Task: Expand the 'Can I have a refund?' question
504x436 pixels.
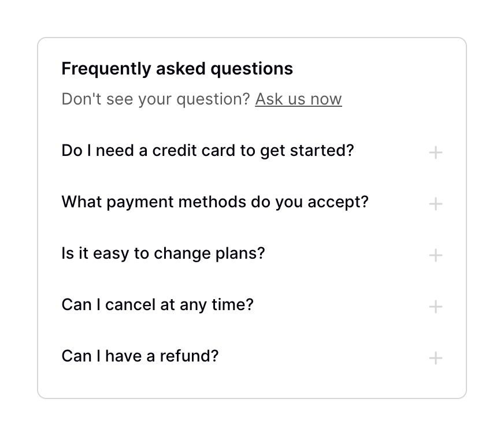Action: click(x=139, y=356)
